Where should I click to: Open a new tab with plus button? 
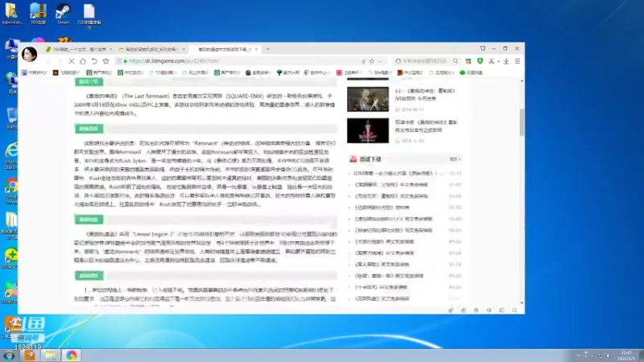click(x=268, y=49)
